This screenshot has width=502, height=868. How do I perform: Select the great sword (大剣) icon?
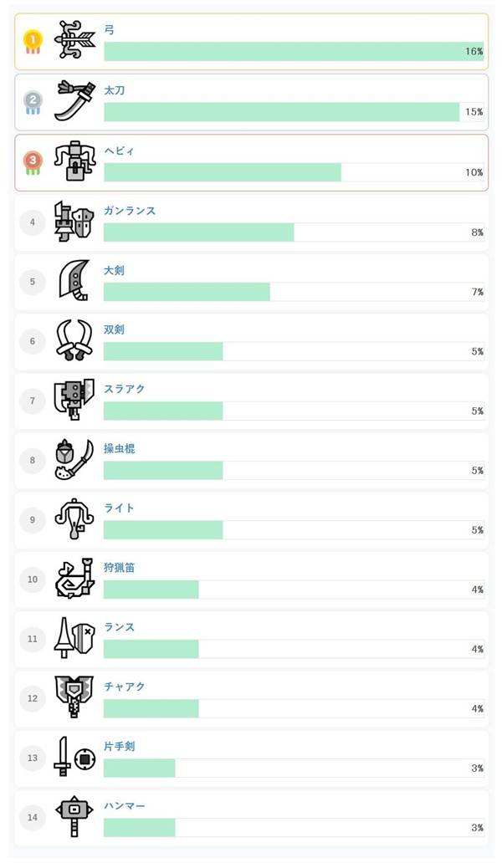[75, 281]
